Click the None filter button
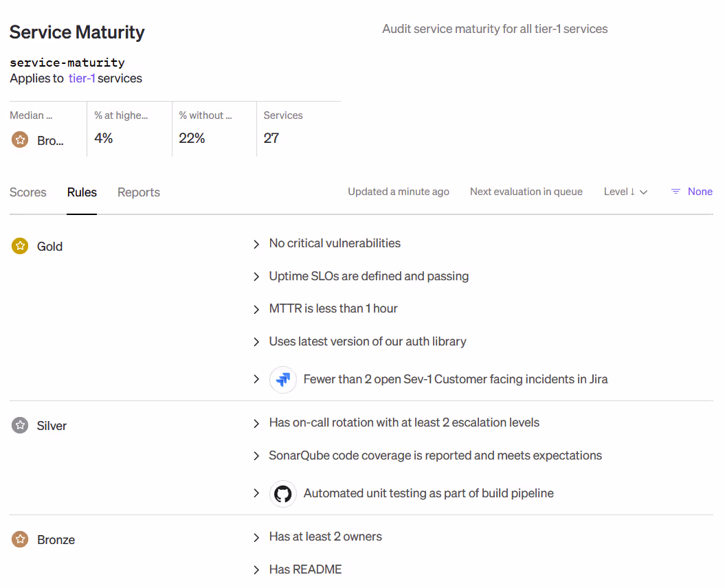Image resolution: width=725 pixels, height=588 pixels. coord(700,192)
